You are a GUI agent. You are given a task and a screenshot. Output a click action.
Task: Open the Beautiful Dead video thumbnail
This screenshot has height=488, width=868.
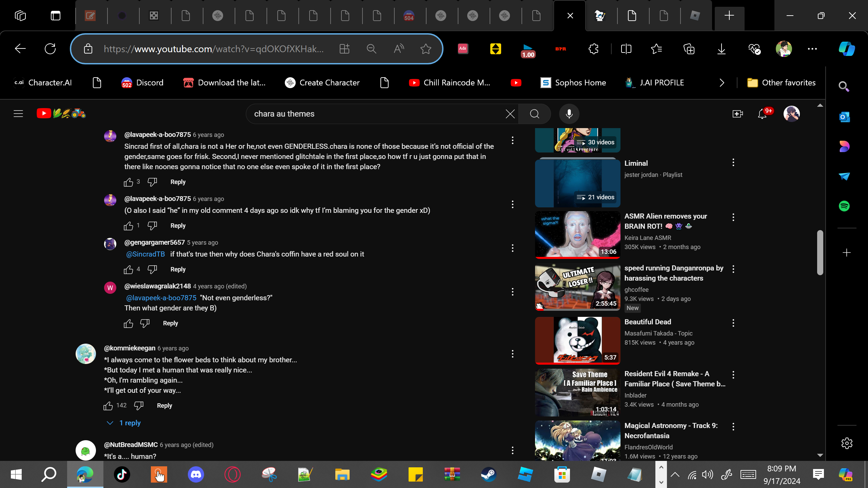coord(577,340)
